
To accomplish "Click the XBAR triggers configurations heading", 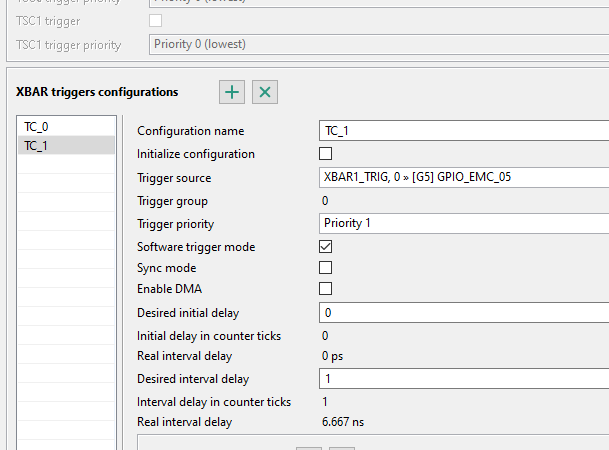I will click(x=98, y=92).
